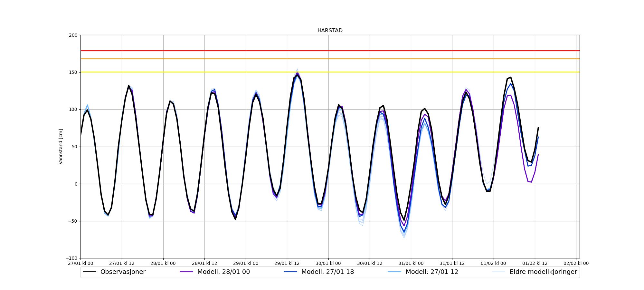This screenshot has height=290, width=644.
Task: Select the Modell: 27/01 12 legend entry
Action: coord(423,272)
